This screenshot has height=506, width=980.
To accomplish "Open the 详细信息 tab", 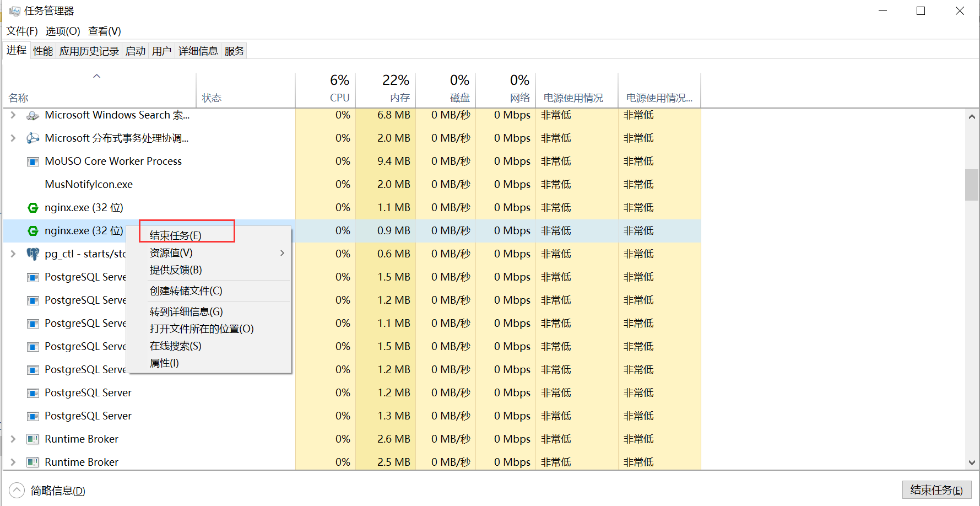I will [x=198, y=51].
